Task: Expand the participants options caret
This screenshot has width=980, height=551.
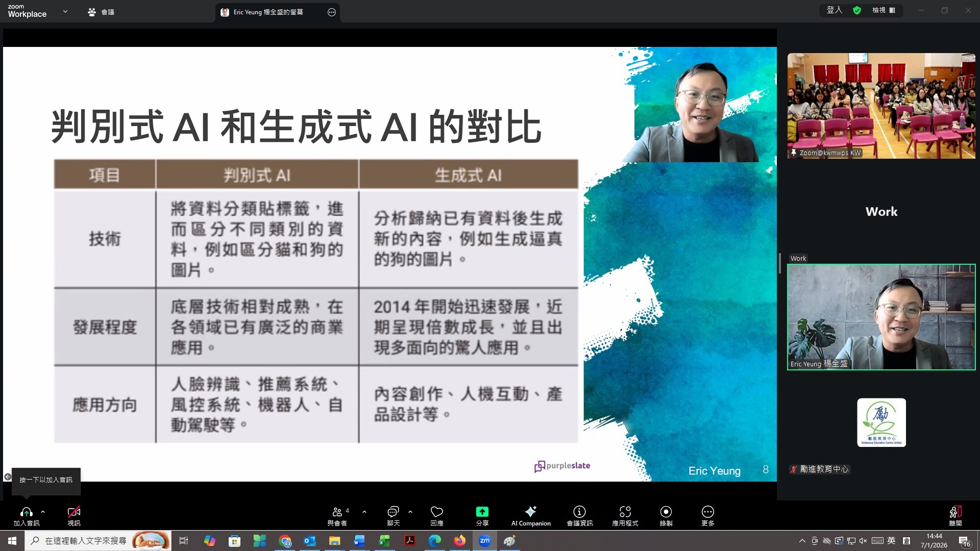Action: [x=364, y=512]
